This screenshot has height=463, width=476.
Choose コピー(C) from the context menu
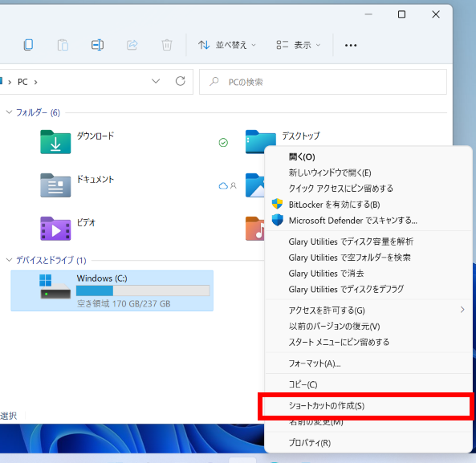point(368,384)
